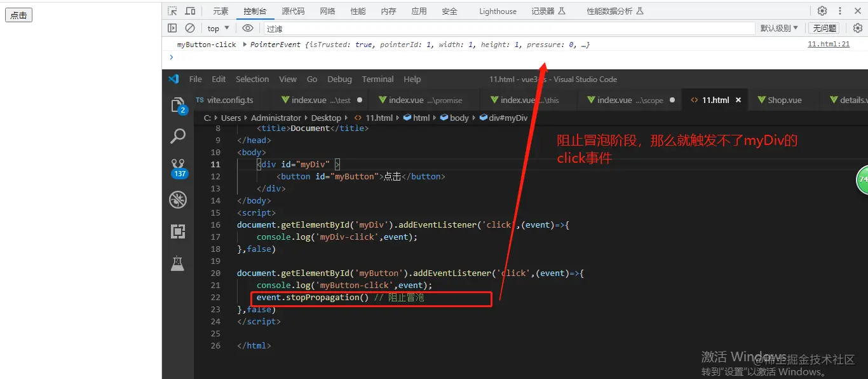Open VS Code File menu
Image resolution: width=868 pixels, height=379 pixels.
coord(196,79)
